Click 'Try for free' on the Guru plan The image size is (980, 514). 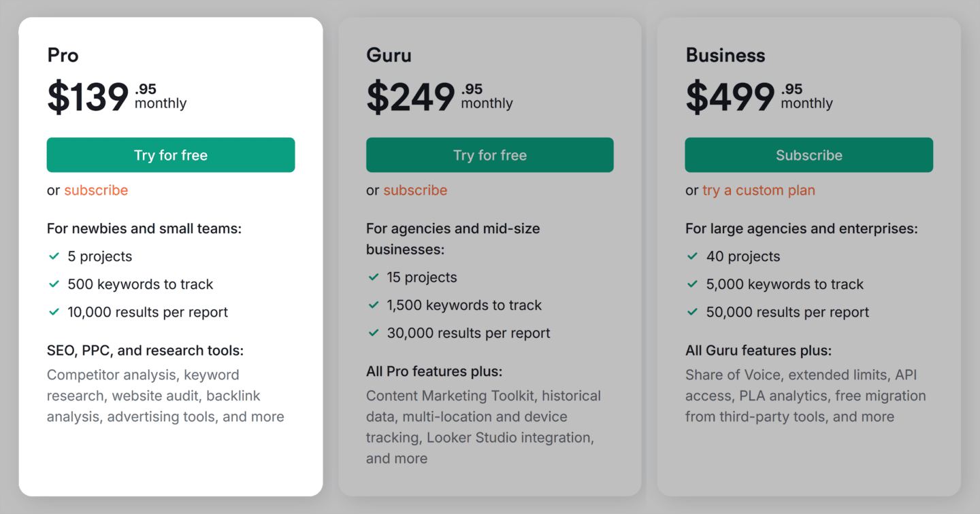coord(489,155)
